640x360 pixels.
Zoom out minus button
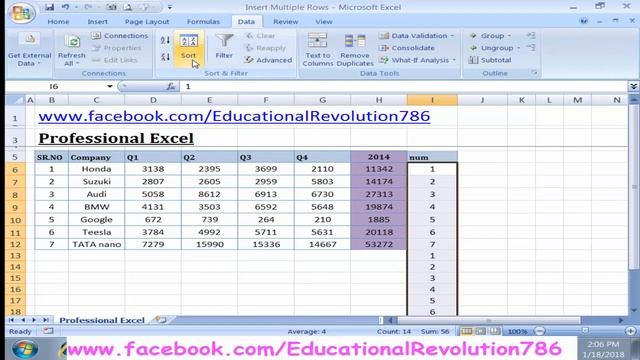(x=540, y=331)
